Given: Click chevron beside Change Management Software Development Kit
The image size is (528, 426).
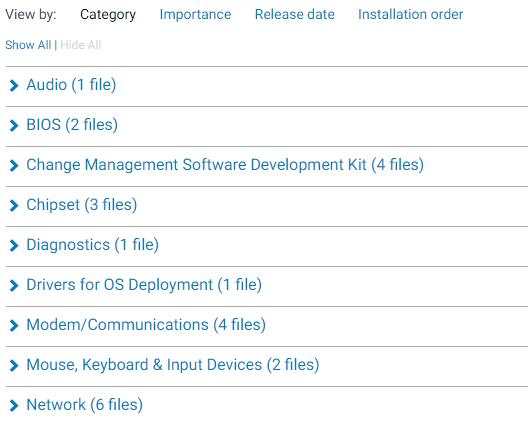Looking at the screenshot, I should point(14,165).
